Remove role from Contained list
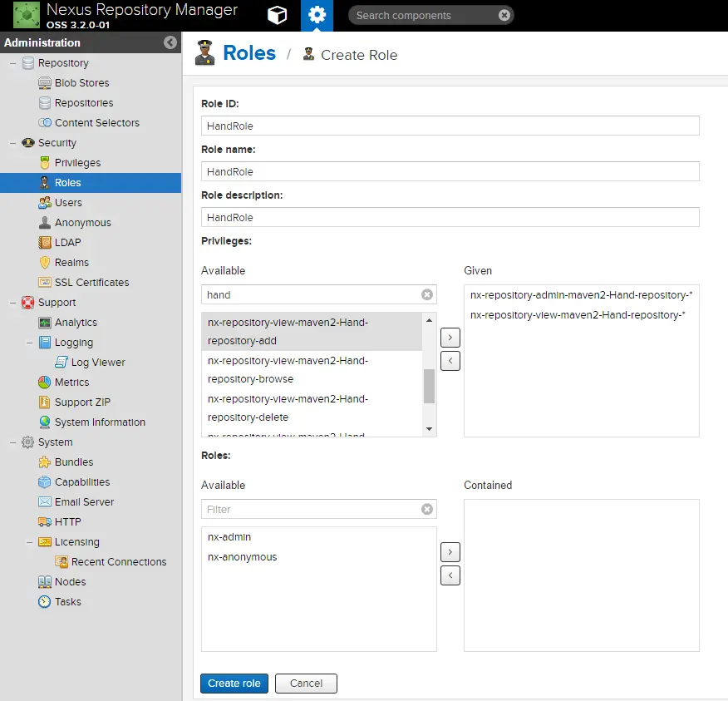Screen dimensions: 728x701 click(x=450, y=575)
